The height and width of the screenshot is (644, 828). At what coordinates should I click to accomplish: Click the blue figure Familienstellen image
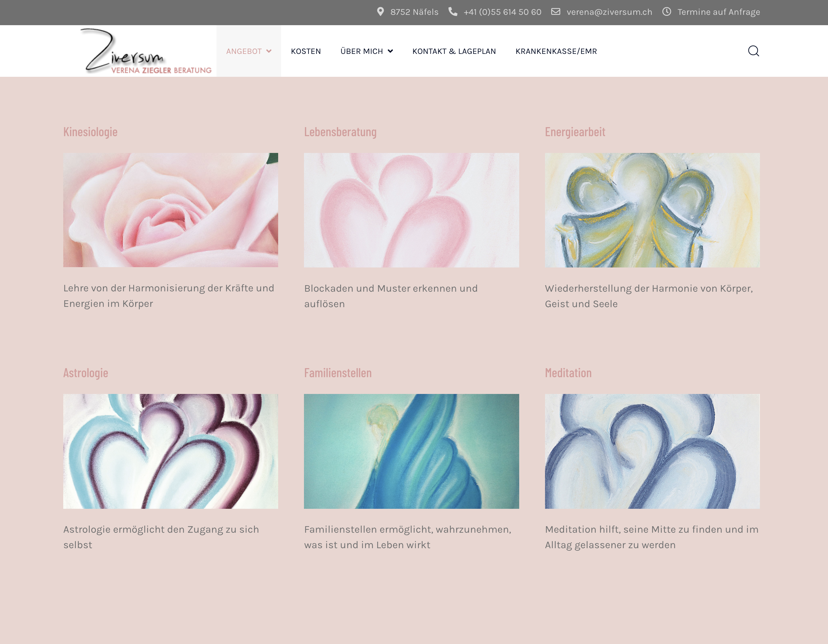click(x=411, y=451)
